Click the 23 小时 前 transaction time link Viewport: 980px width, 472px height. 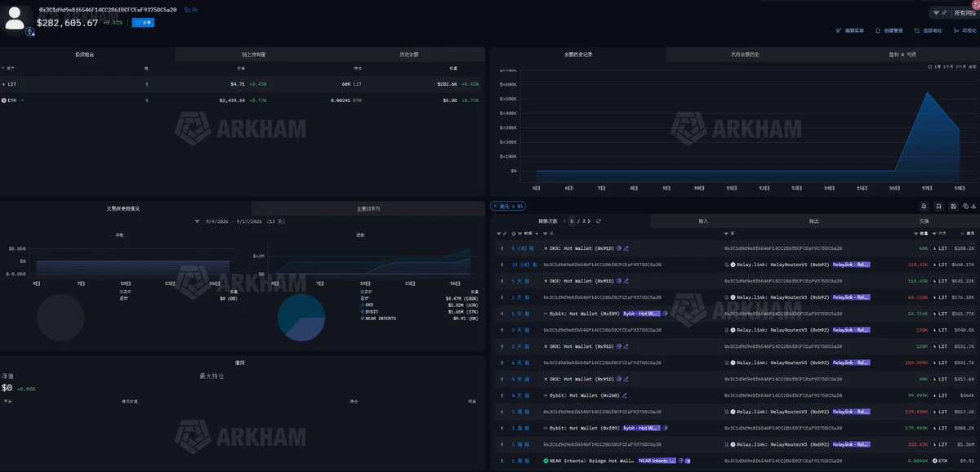click(523, 265)
